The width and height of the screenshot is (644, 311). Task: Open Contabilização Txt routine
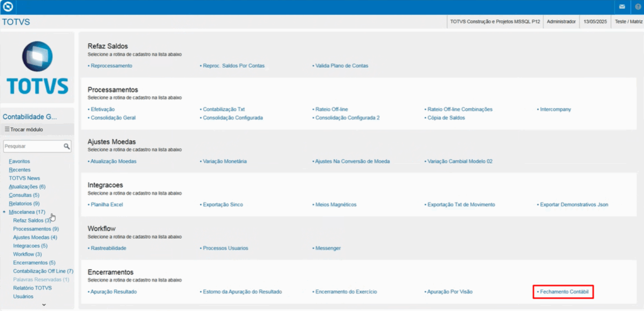click(x=223, y=109)
